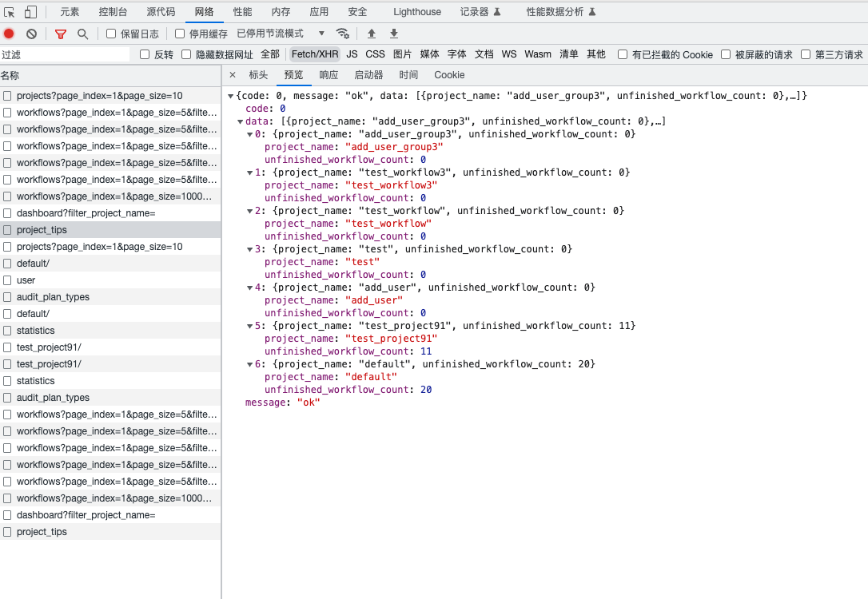The image size is (868, 599).
Task: Switch to the 元素 panel
Action: (70, 12)
